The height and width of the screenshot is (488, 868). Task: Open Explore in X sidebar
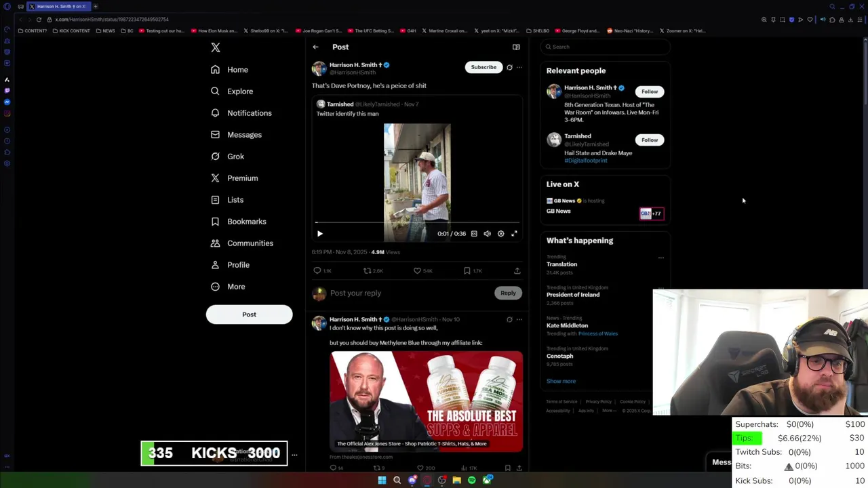(232, 91)
